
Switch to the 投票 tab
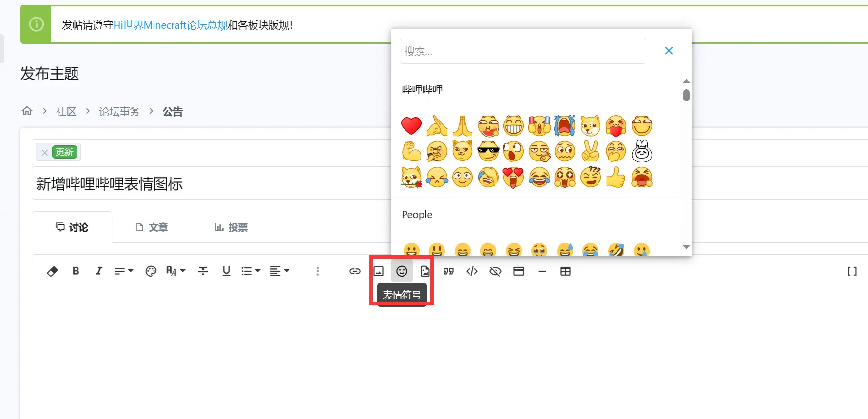click(x=231, y=227)
